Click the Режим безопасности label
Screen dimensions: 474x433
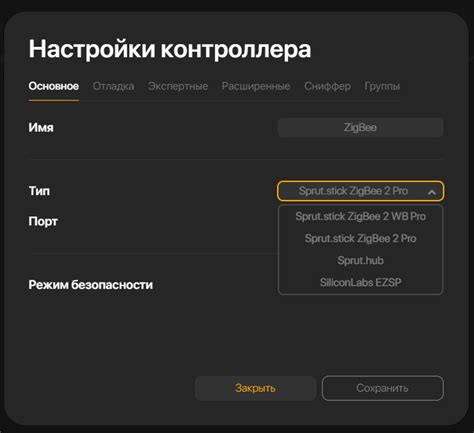point(91,285)
